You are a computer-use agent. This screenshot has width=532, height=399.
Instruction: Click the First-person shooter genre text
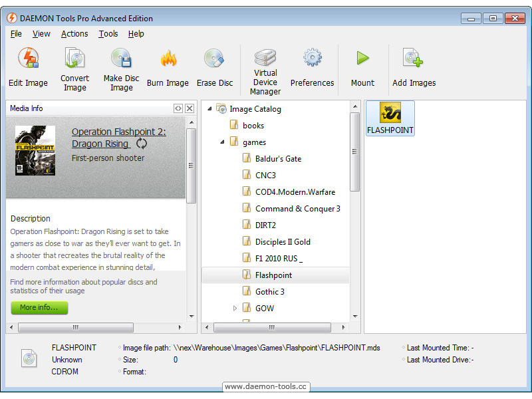tap(108, 158)
